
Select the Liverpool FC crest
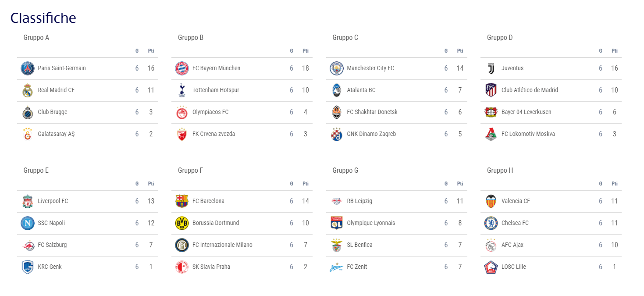[28, 201]
